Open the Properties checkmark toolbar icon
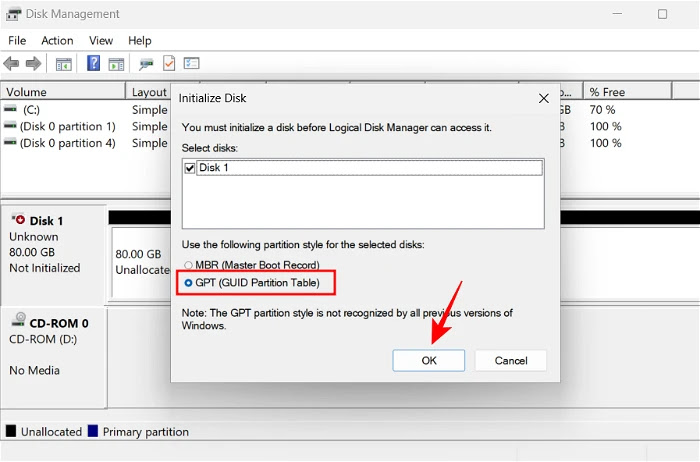The height and width of the screenshot is (462, 700). tap(169, 63)
